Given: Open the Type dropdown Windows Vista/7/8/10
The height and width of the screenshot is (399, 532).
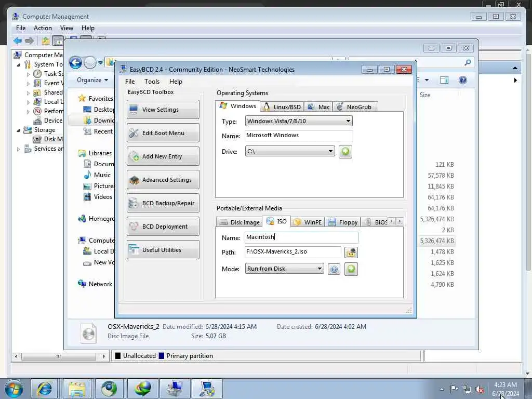Looking at the screenshot, I should click(299, 121).
